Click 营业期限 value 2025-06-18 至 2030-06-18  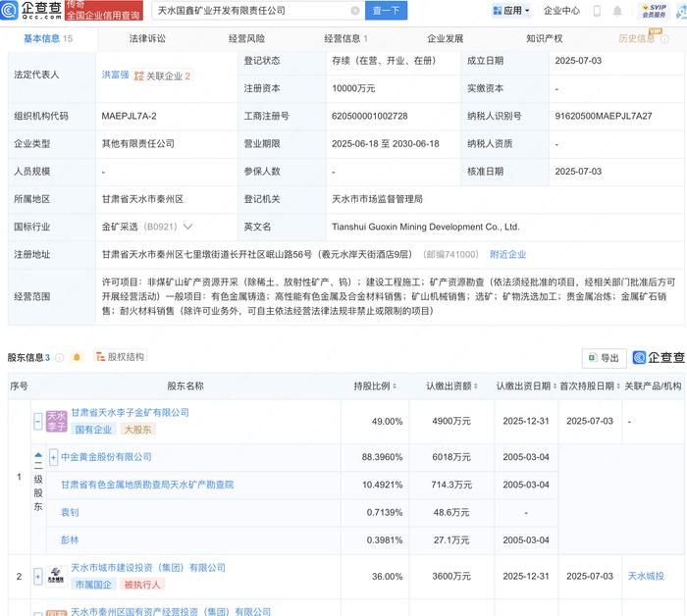385,143
